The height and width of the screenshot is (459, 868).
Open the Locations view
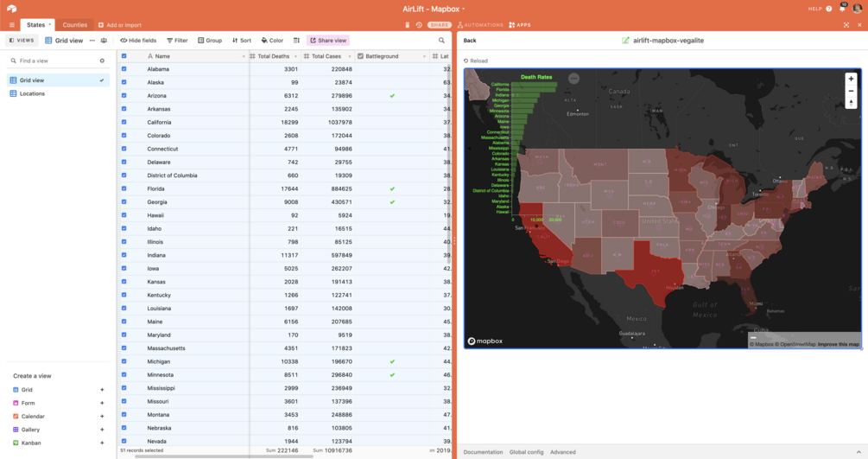(58, 93)
